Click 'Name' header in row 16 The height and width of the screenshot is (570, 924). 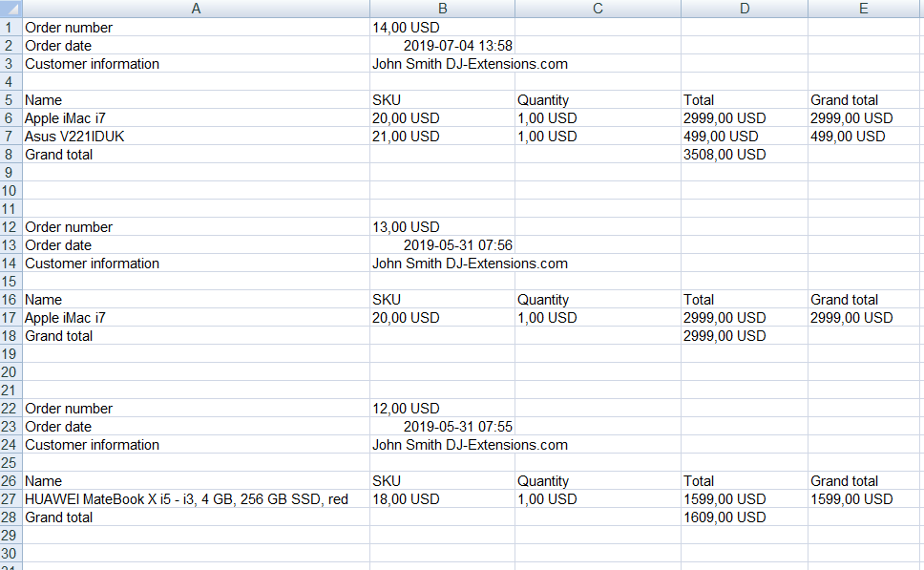(x=43, y=300)
